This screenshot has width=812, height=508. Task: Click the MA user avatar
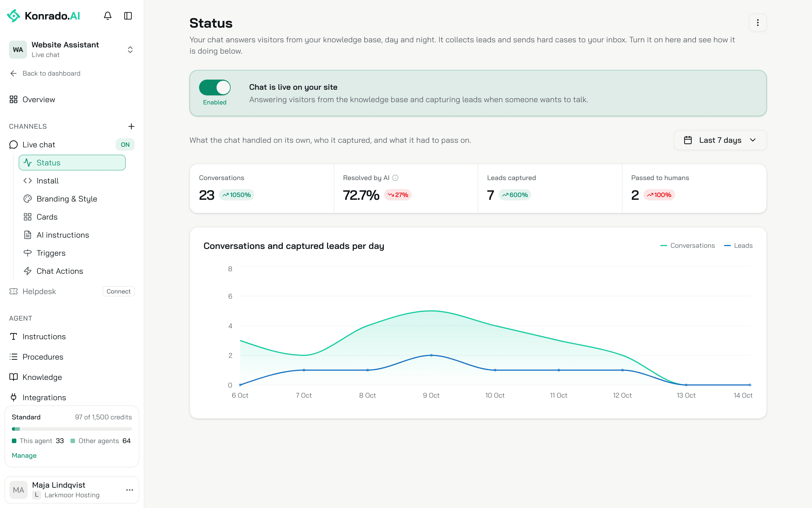(18, 490)
